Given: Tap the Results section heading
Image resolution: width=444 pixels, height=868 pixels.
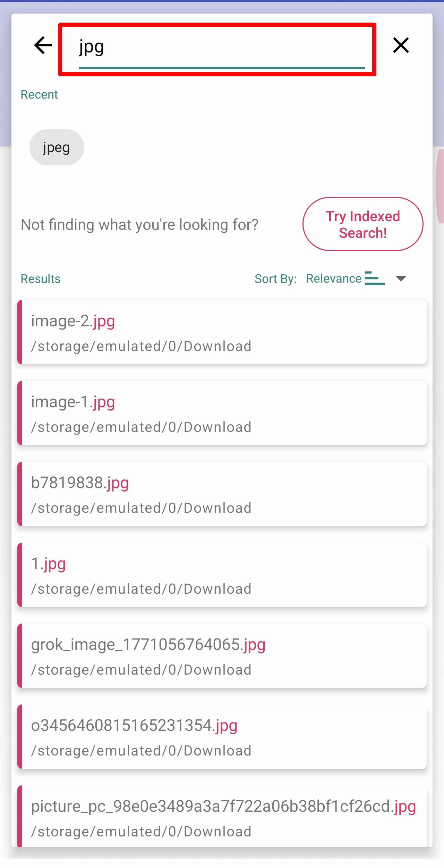Looking at the screenshot, I should pos(41,279).
